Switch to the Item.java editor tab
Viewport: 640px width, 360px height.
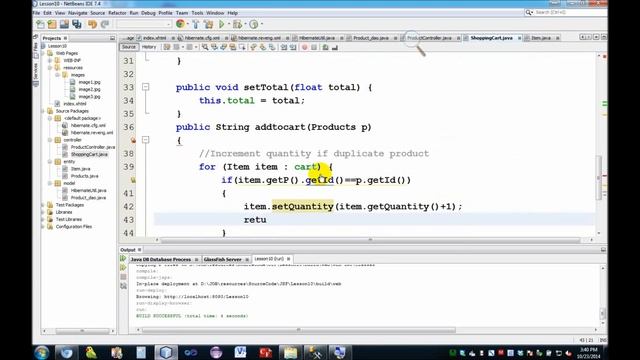coord(541,38)
